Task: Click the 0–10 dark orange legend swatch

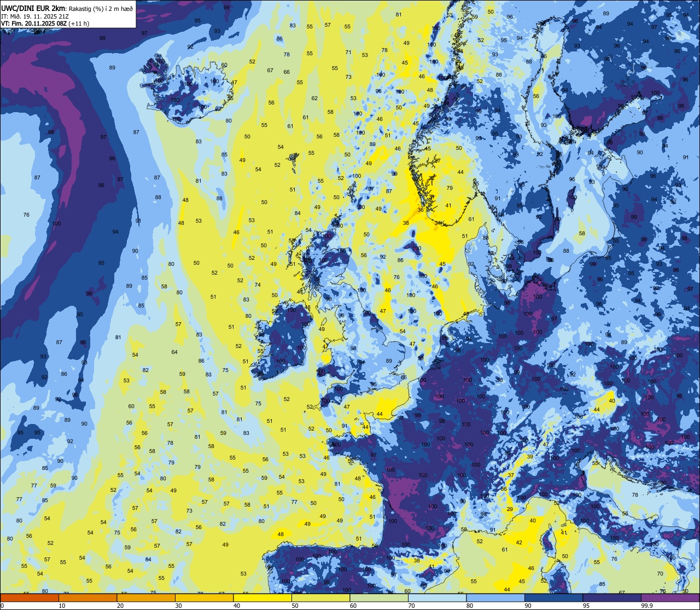Action: tap(30, 597)
